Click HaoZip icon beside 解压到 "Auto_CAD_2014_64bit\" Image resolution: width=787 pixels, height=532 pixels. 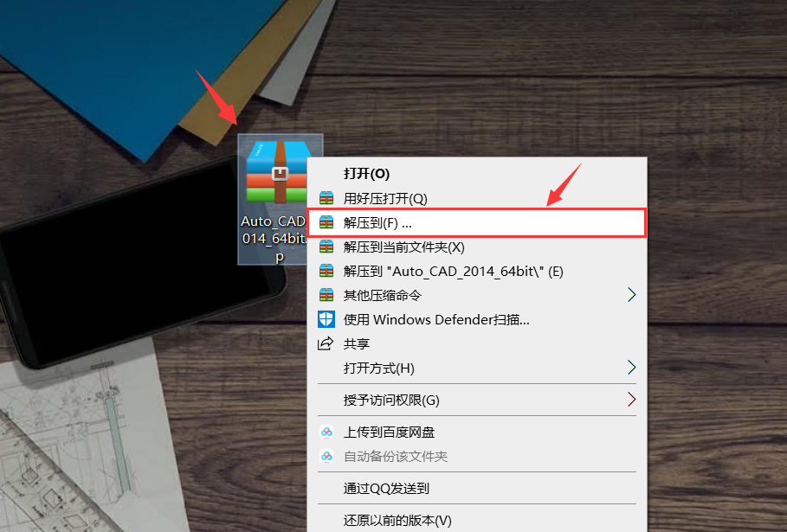point(326,271)
